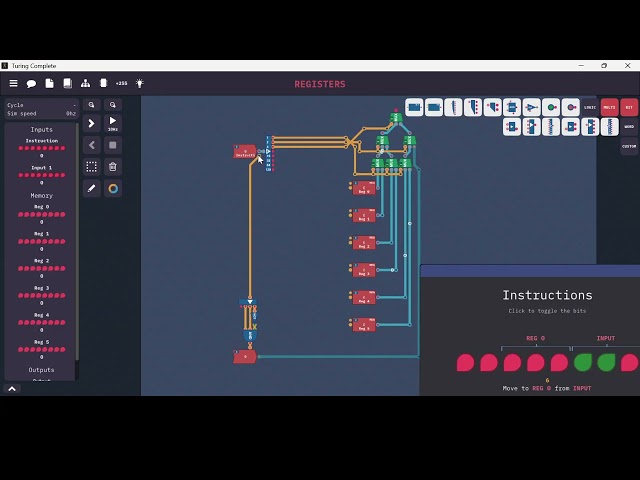
Task: Step the simulation forward one tick
Action: (x=91, y=123)
